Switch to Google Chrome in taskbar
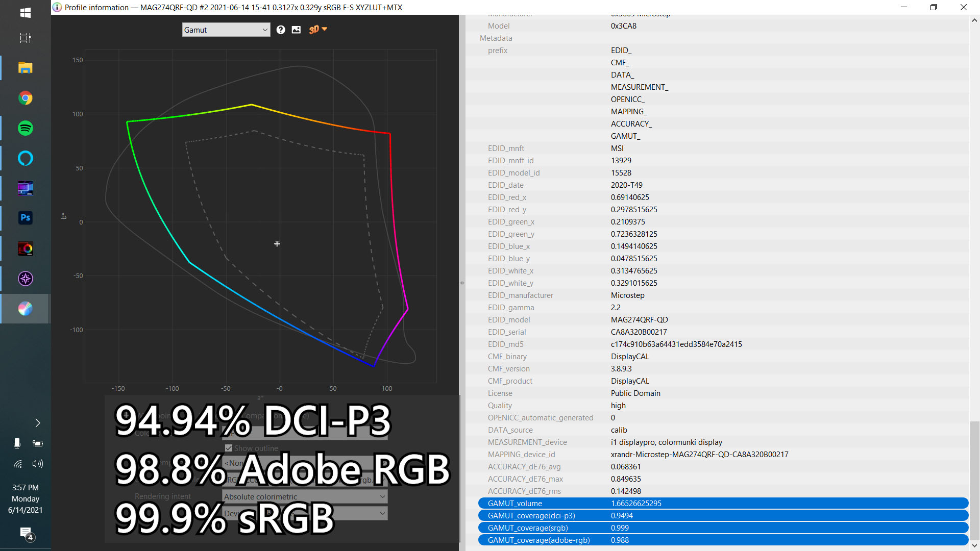Image resolution: width=980 pixels, height=551 pixels. coord(26,98)
